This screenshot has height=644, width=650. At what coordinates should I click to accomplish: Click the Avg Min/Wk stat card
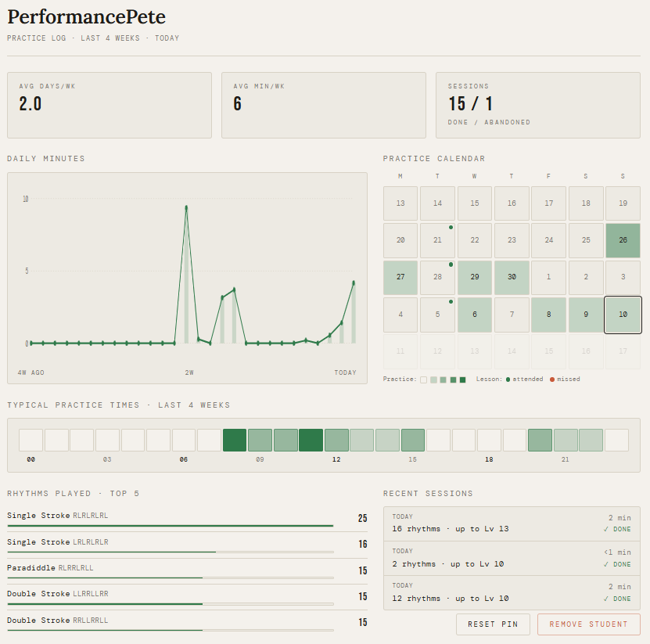click(324, 106)
